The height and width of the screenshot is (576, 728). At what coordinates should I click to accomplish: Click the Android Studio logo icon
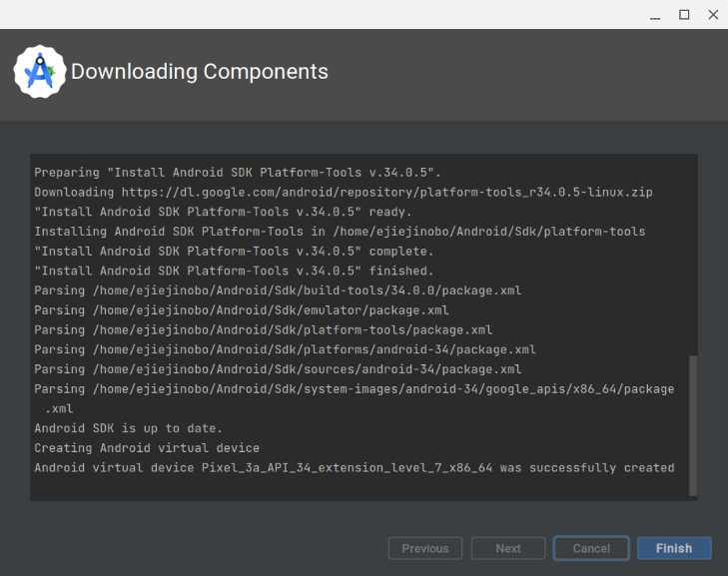[40, 72]
